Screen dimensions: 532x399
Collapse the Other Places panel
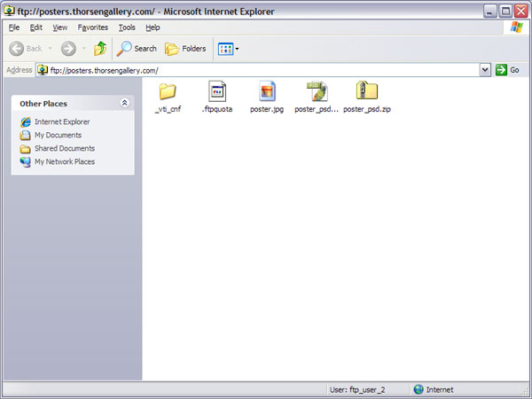click(x=125, y=104)
